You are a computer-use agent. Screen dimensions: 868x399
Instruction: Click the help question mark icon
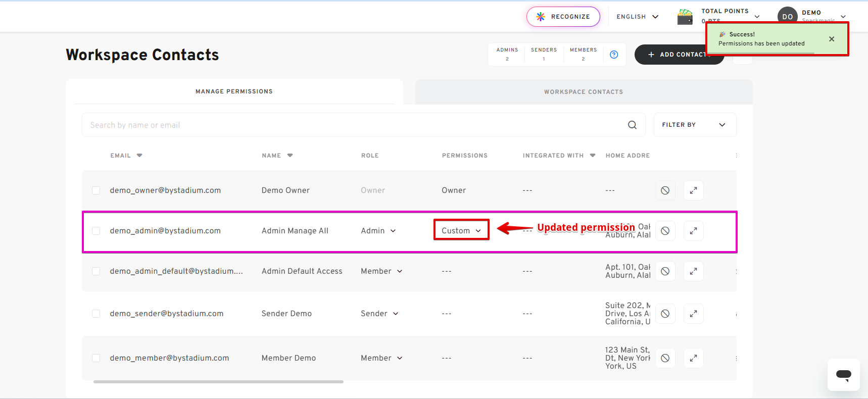pyautogui.click(x=614, y=55)
